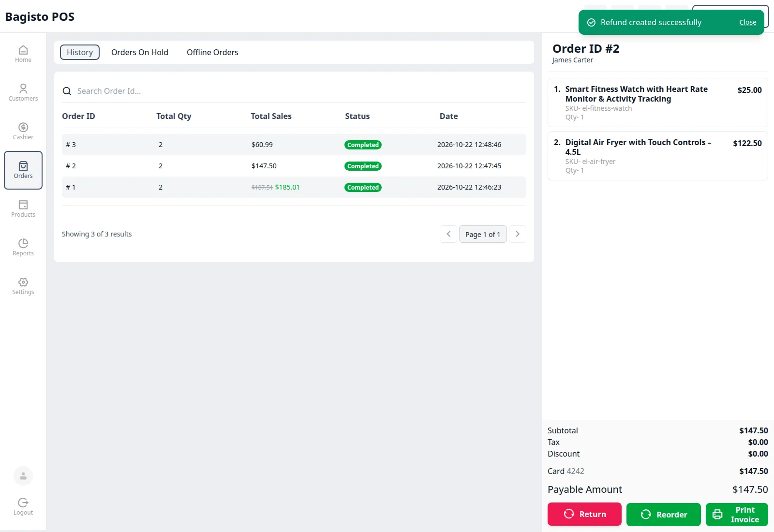Focus the Search Order Id field
This screenshot has height=532, width=774.
click(x=294, y=91)
